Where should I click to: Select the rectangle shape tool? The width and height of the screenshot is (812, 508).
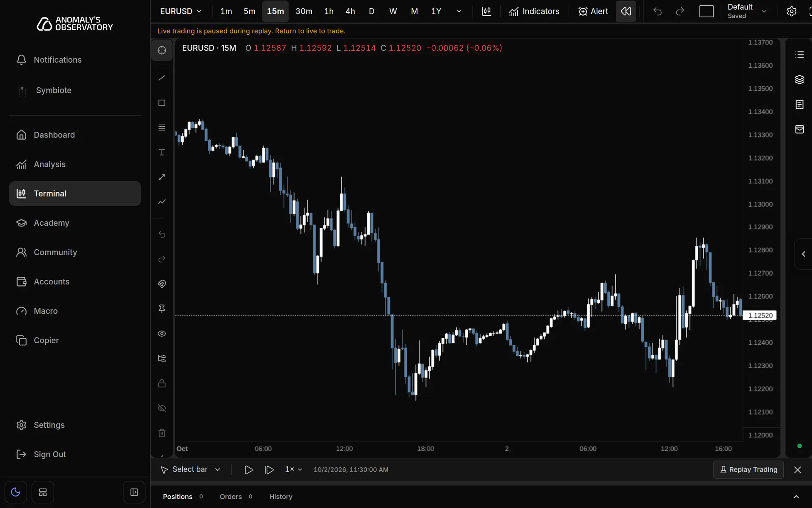[162, 103]
